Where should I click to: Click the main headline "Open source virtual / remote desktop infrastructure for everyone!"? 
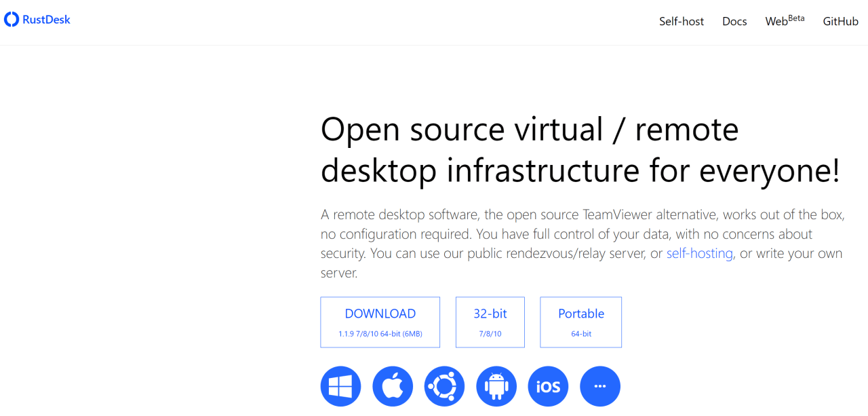580,150
